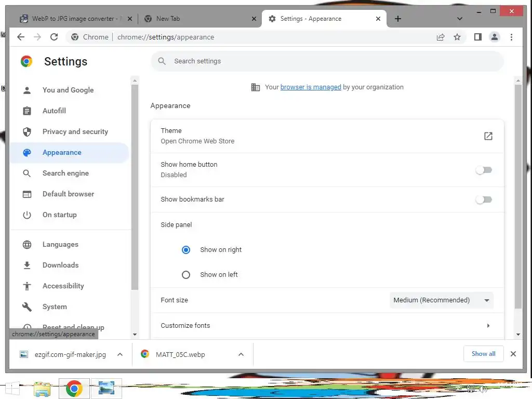Click the Chrome site info chip

(90, 37)
